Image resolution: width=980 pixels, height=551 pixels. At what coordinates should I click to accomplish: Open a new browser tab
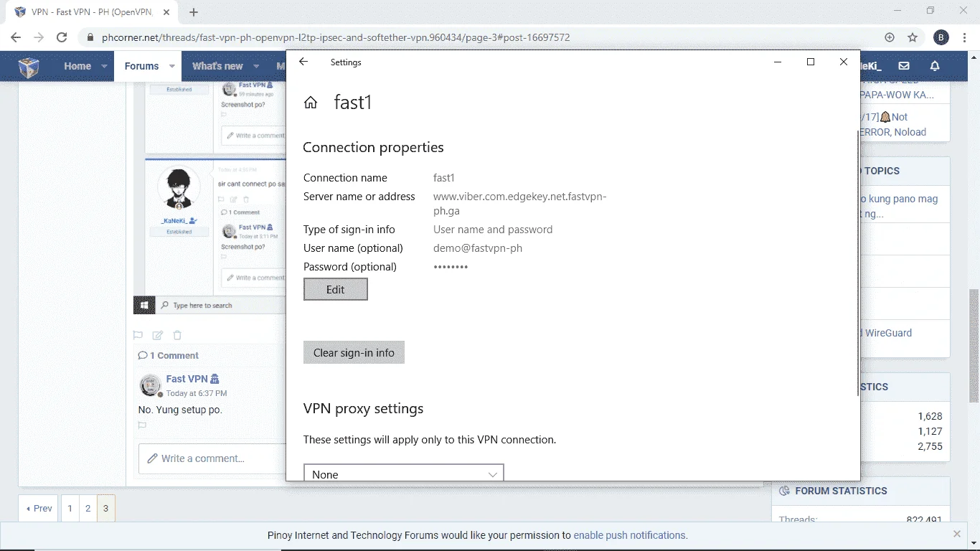(194, 12)
